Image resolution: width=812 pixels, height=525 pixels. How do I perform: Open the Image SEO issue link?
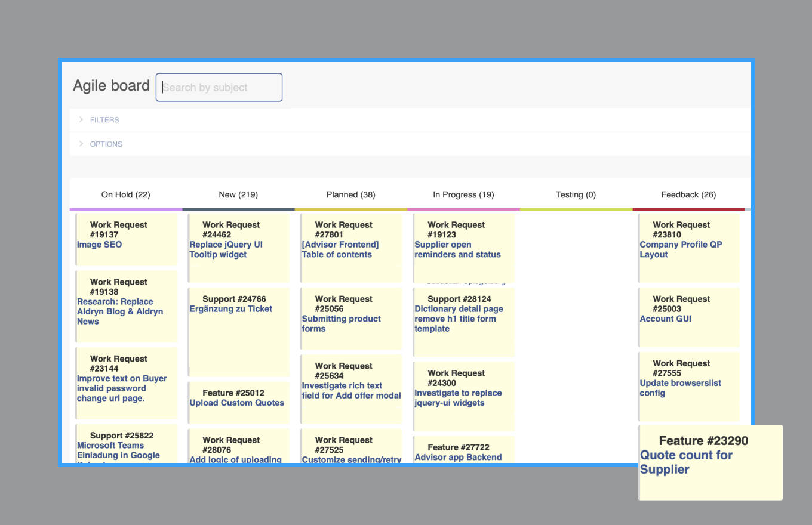click(100, 245)
